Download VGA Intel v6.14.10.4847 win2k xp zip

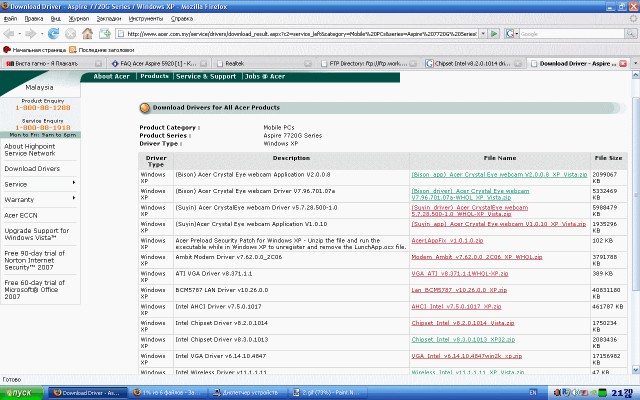tap(467, 356)
